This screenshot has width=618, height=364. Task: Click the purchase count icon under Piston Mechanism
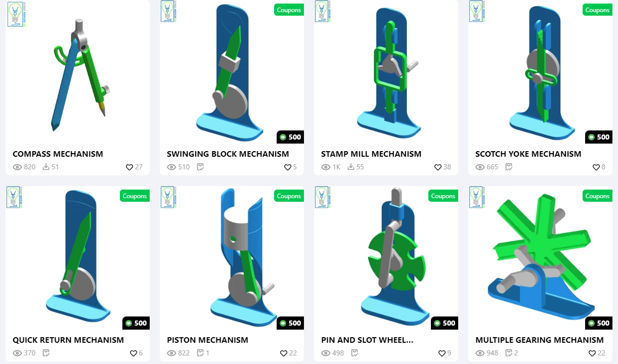199,353
